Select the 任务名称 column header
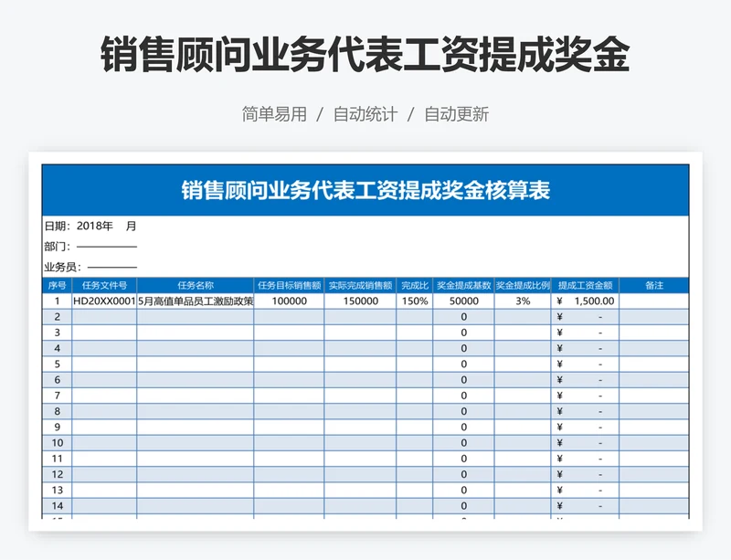Viewport: 731px width, 560px height. 196,285
